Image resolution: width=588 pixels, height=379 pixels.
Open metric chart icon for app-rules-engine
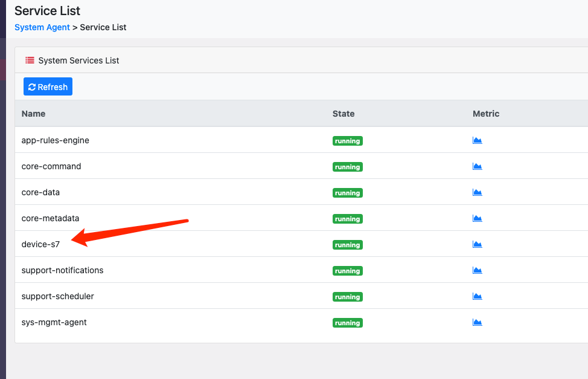pos(477,140)
